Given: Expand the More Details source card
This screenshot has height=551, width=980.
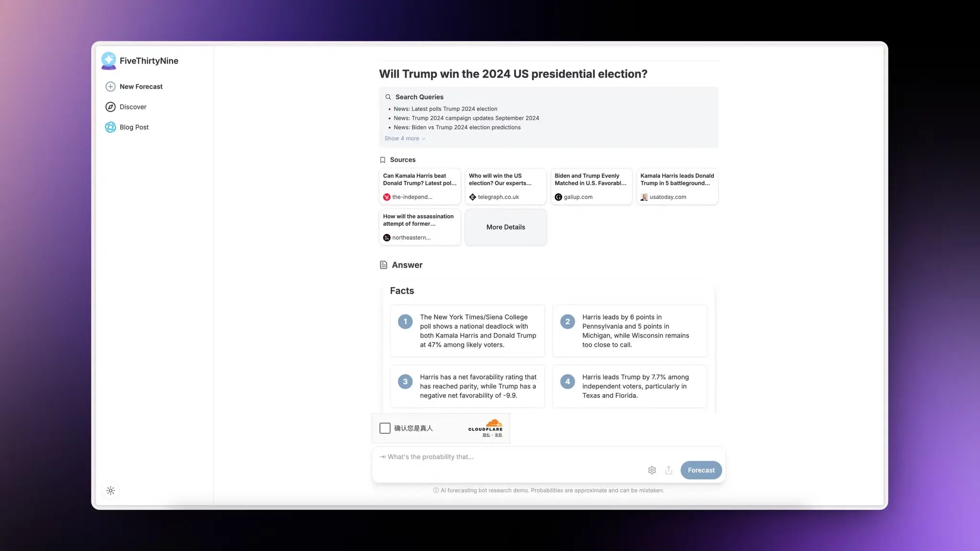Looking at the screenshot, I should pyautogui.click(x=505, y=227).
